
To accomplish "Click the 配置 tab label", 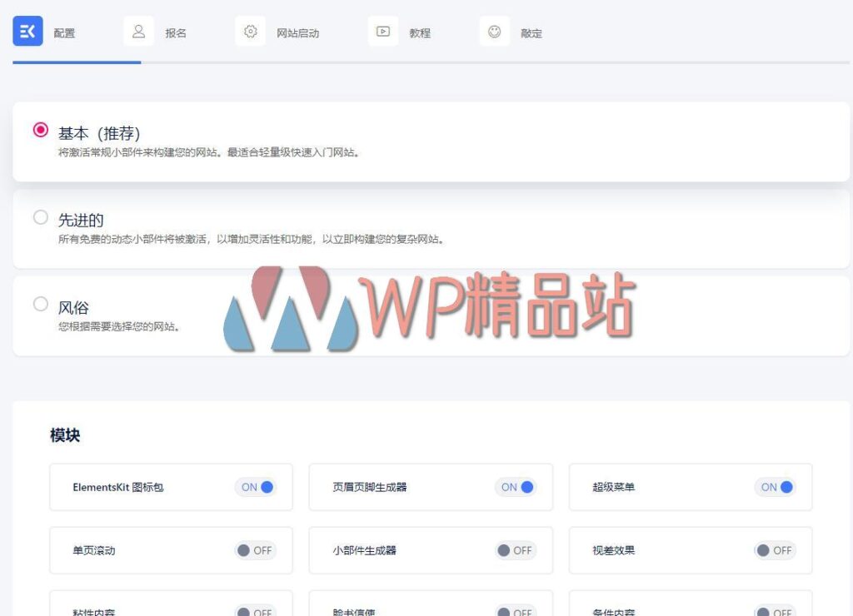I will [x=67, y=34].
